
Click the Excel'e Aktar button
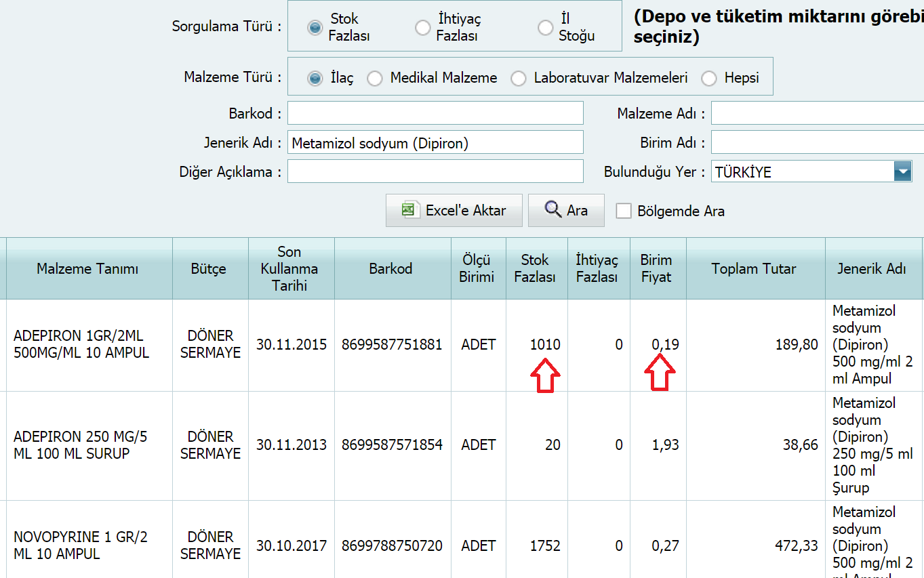point(454,210)
